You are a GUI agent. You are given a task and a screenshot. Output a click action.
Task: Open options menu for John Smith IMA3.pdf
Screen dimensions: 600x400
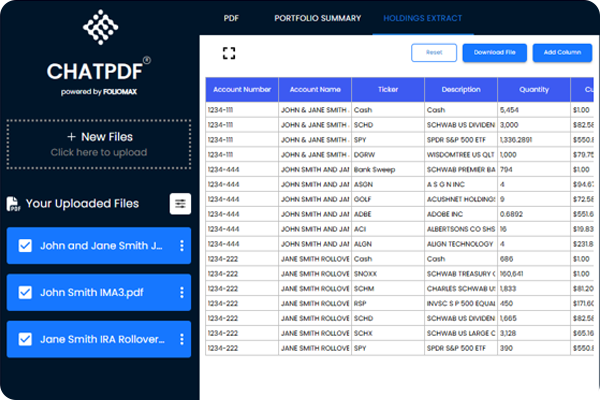pyautogui.click(x=182, y=292)
